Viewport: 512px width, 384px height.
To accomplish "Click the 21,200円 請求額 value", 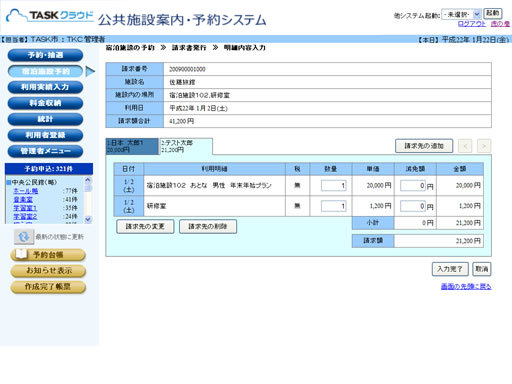I will [468, 241].
